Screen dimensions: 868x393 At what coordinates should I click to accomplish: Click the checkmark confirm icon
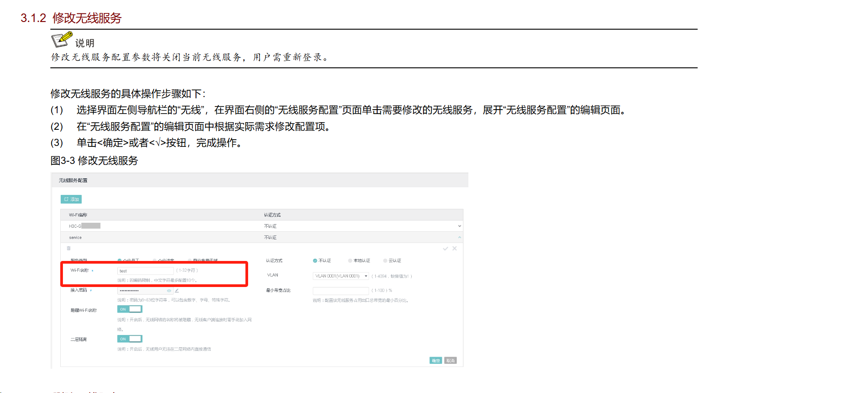[445, 248]
